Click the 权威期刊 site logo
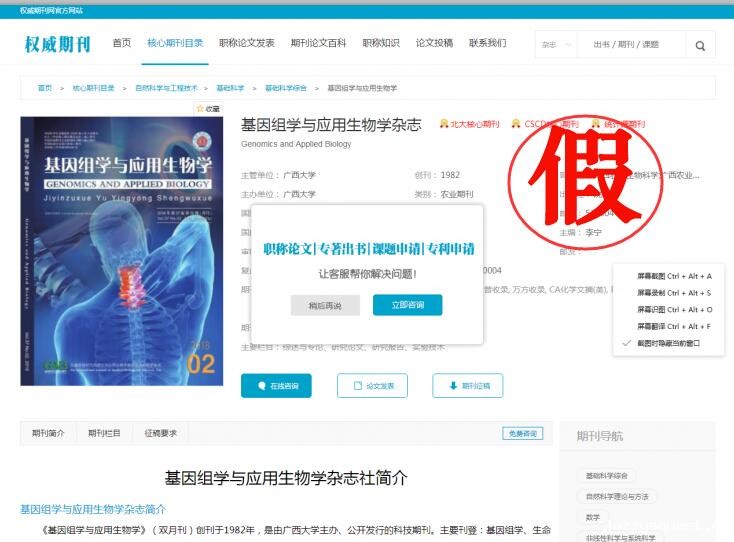 tap(57, 44)
